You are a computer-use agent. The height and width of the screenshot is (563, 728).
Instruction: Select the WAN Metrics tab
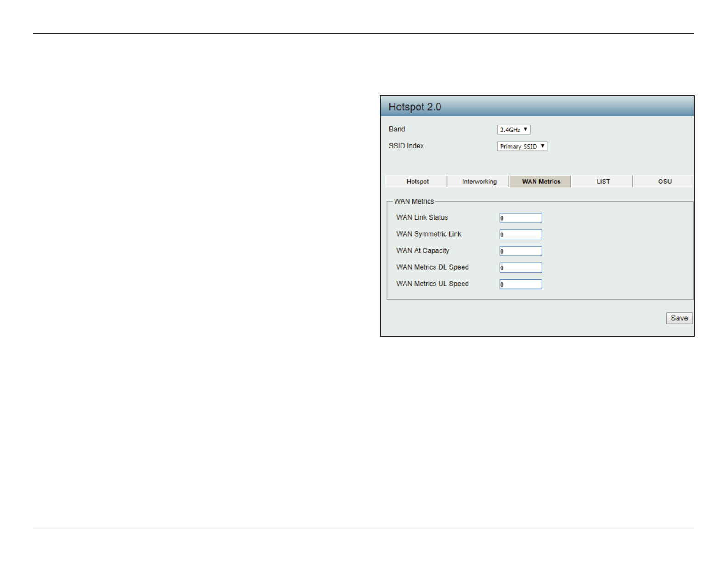541,182
